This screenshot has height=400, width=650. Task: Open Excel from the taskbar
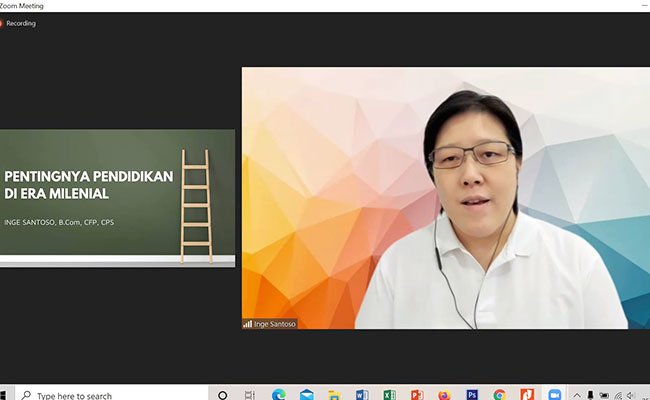(389, 394)
